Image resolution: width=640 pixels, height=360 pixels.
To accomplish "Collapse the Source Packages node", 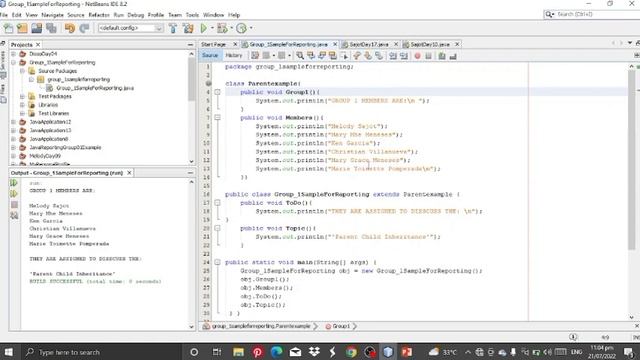I will [x=22, y=71].
